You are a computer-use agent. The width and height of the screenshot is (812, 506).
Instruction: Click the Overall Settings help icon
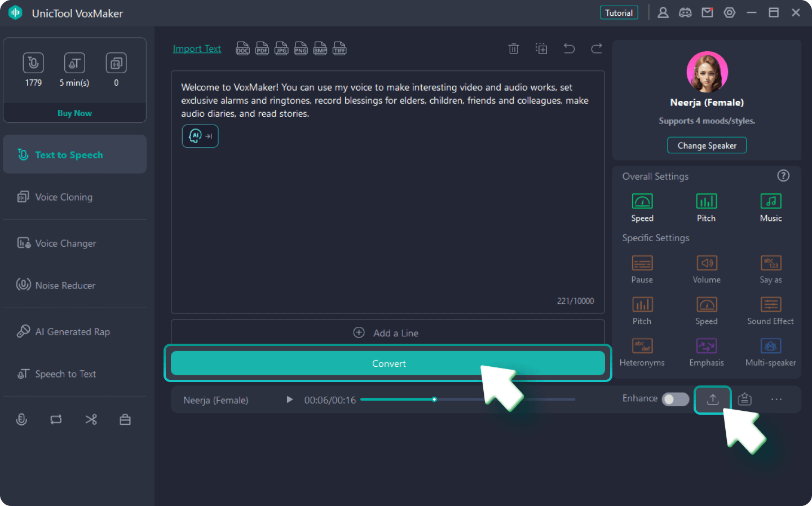pos(783,176)
